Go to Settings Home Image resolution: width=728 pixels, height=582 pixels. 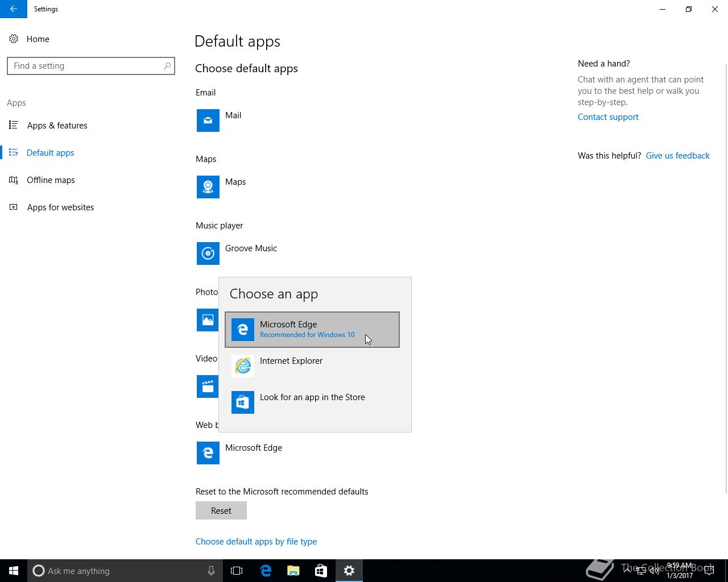pos(91,39)
